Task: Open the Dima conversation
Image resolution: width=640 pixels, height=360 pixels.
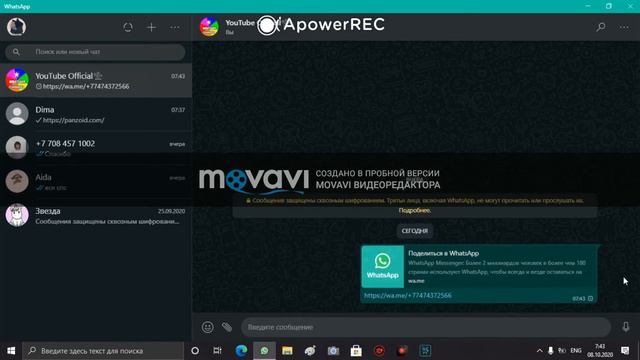Action: [x=96, y=114]
